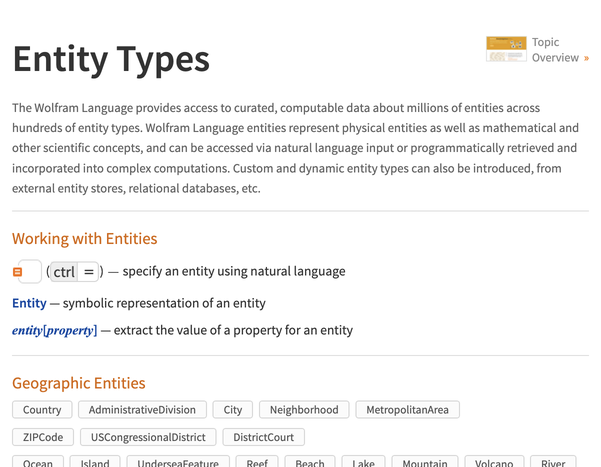Image resolution: width=601 pixels, height=467 pixels.
Task: Open the USCongressionalDistrict entity type
Action: pyautogui.click(x=147, y=437)
